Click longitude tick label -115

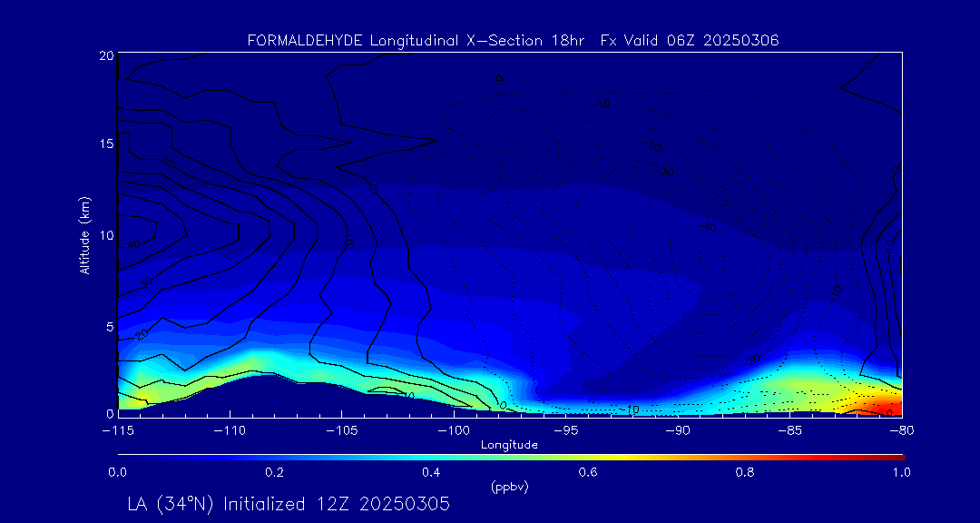pyautogui.click(x=117, y=430)
